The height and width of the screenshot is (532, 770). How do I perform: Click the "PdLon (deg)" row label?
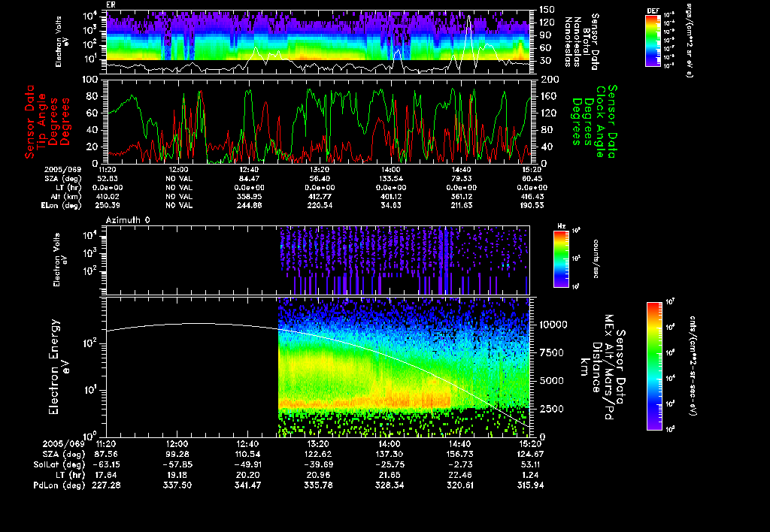59,485
